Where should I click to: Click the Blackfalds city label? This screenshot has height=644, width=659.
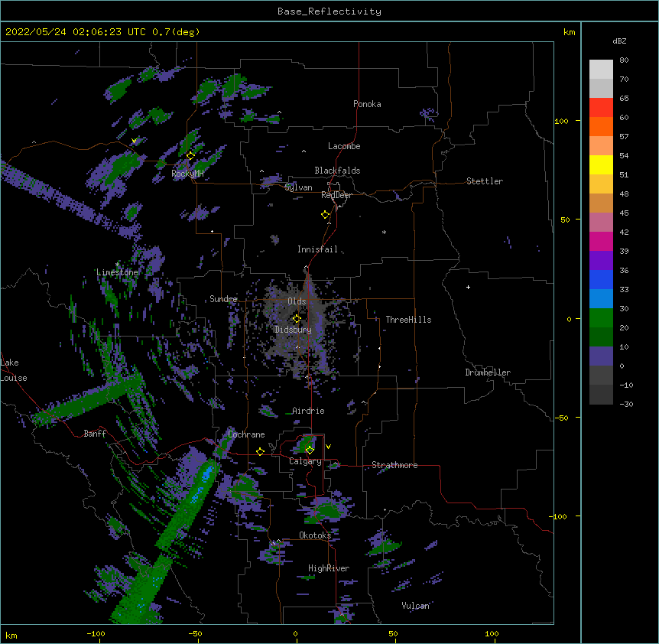[x=337, y=171]
